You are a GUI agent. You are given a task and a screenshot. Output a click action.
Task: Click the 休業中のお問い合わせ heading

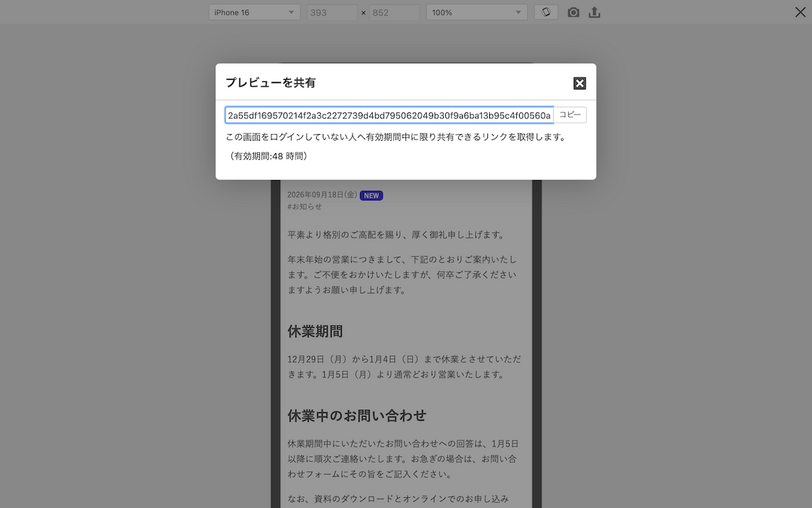[357, 415]
